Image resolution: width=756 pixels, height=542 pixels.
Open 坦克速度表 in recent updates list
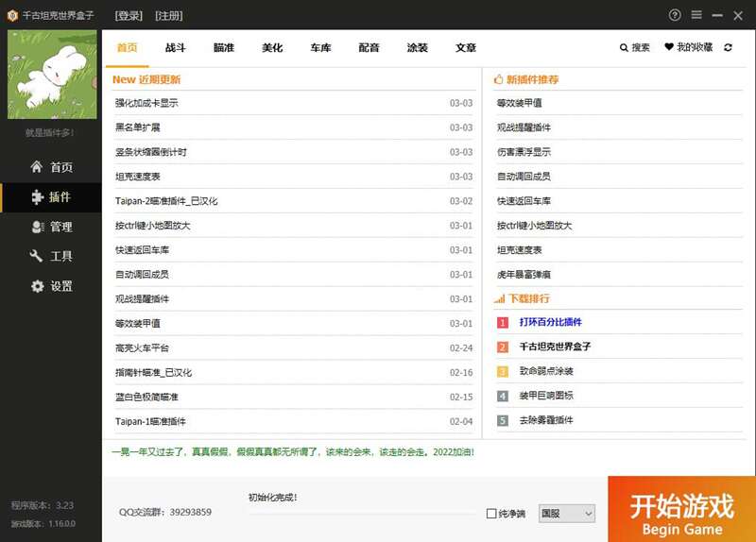[137, 177]
